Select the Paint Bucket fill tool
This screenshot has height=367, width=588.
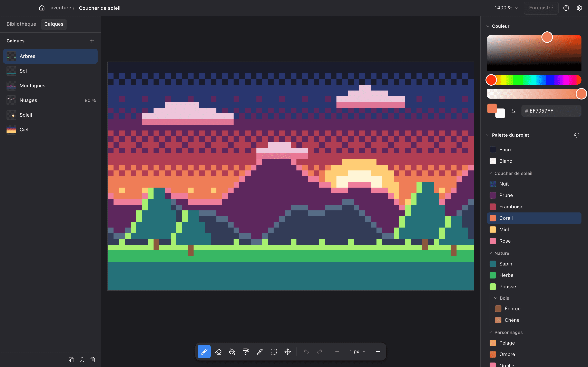click(232, 352)
